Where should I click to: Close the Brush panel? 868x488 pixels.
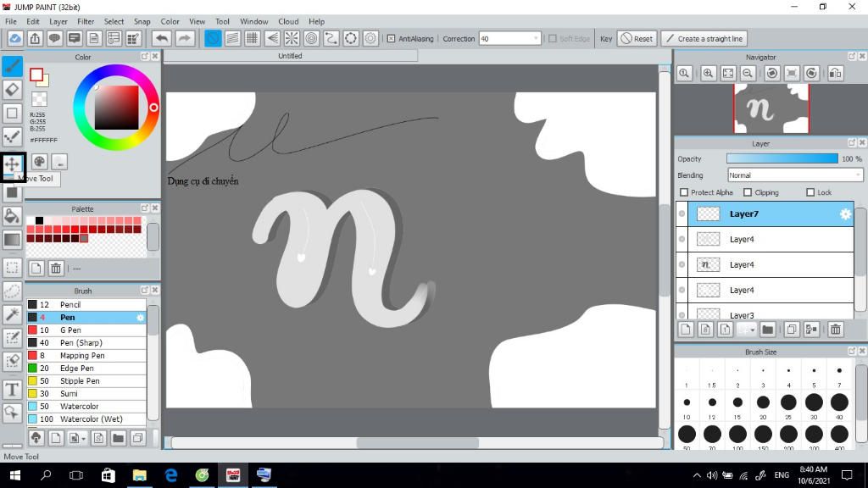[155, 290]
